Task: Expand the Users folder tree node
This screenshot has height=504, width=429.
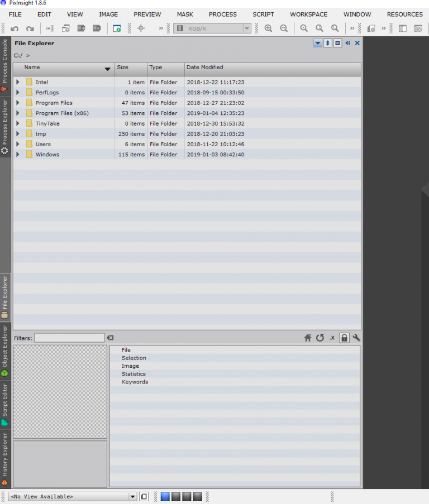Action: pos(18,144)
